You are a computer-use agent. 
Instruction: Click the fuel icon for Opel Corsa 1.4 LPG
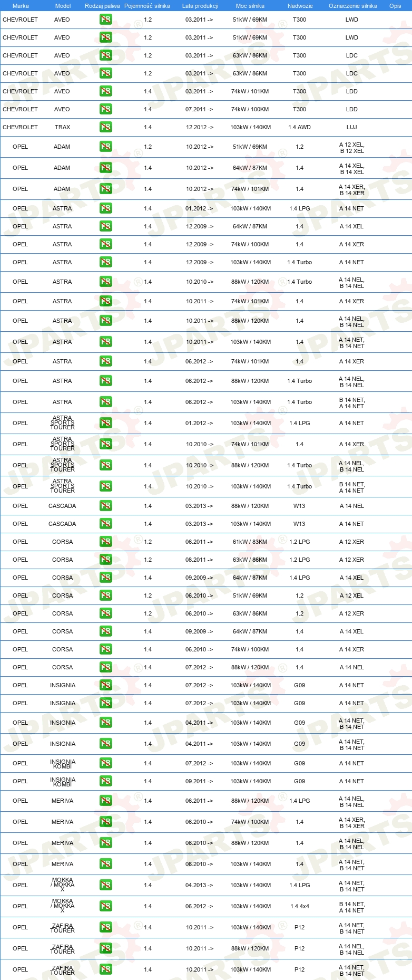106,578
